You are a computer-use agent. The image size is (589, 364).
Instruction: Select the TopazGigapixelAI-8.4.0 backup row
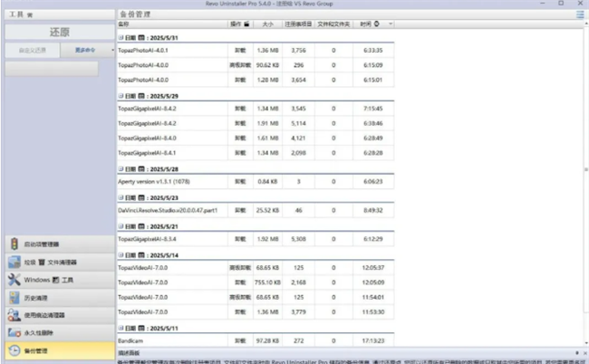coord(256,139)
